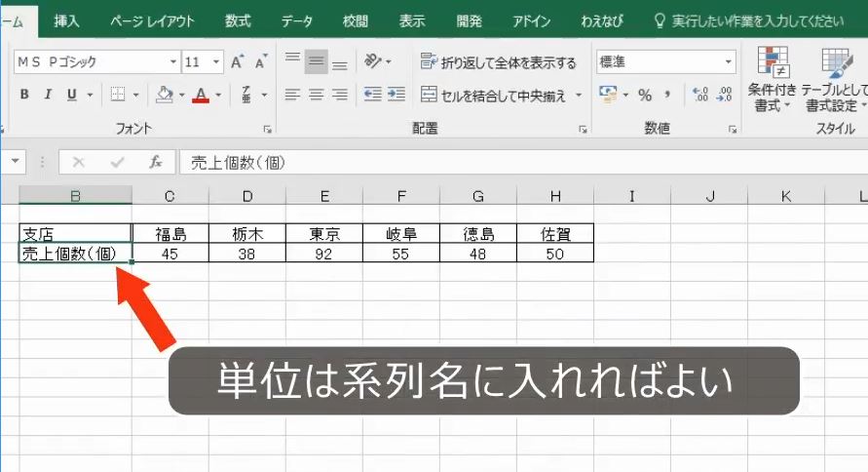
Task: Switch to わえなび tab
Action: coord(602,21)
